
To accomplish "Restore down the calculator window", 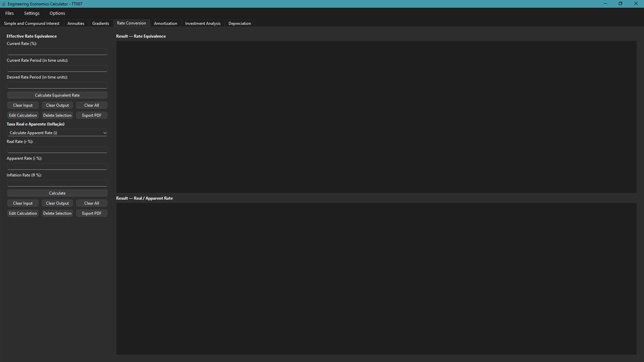I will (621, 4).
